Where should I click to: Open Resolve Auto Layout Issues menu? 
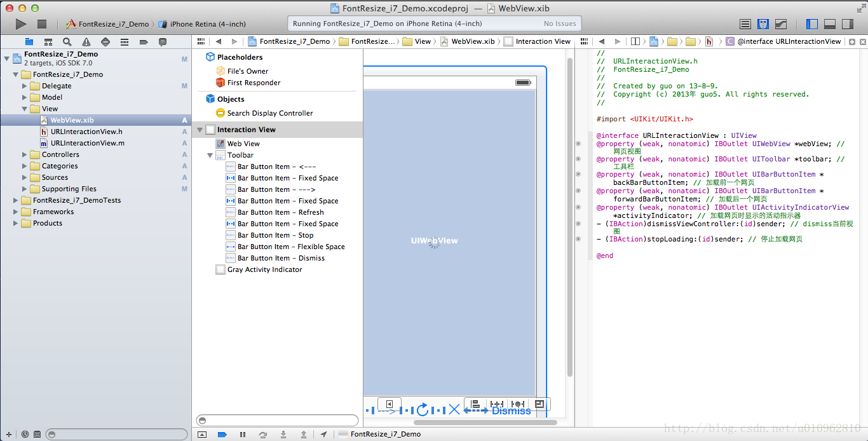pos(518,404)
